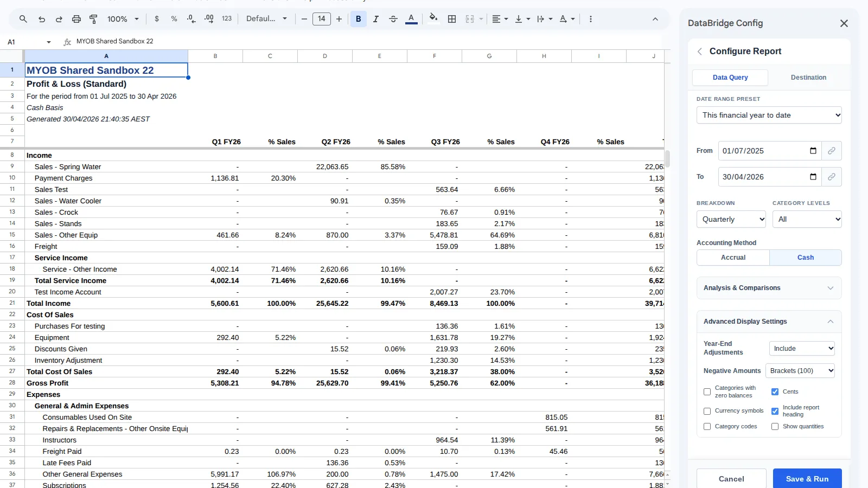The height and width of the screenshot is (488, 868).
Task: Increase decimal places
Action: click(x=209, y=19)
